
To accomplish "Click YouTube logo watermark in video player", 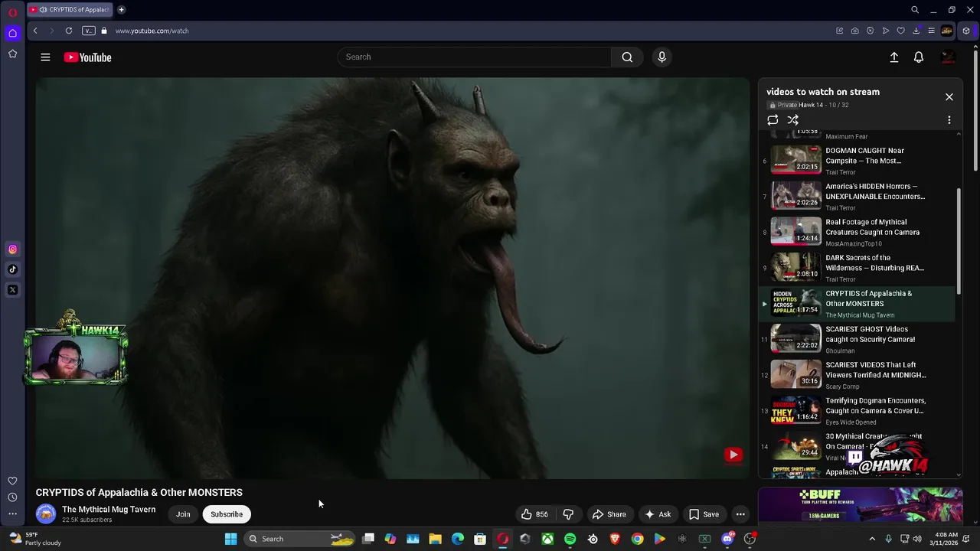I will (x=733, y=455).
